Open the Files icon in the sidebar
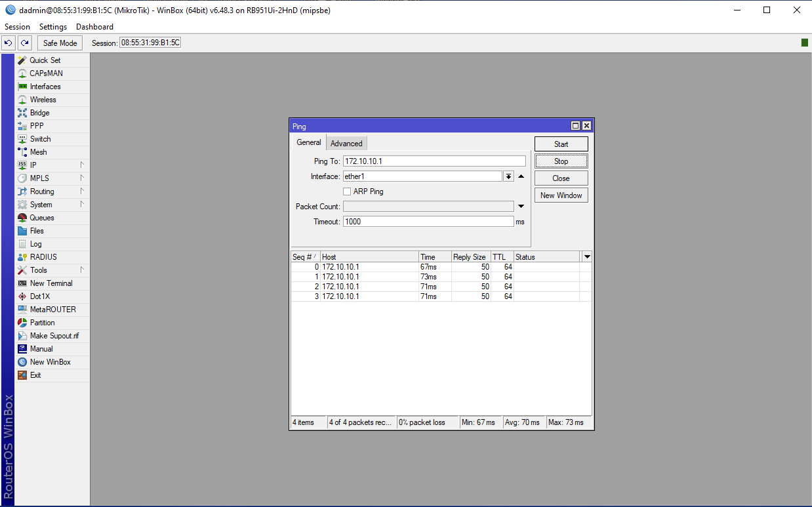Image resolution: width=812 pixels, height=507 pixels. click(22, 231)
